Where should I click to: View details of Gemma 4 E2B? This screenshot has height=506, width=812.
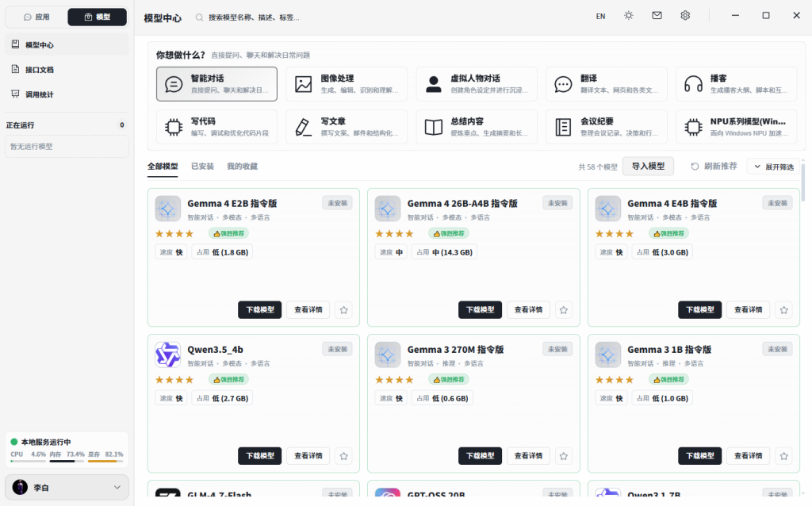pos(308,310)
